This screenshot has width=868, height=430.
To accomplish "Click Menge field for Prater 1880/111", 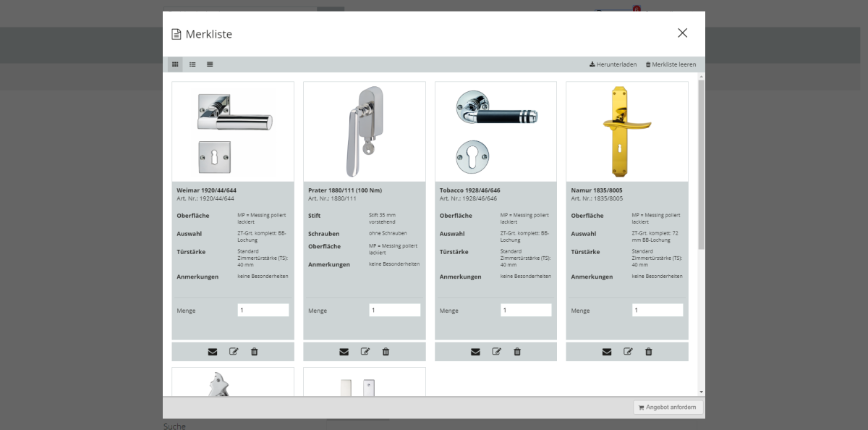I will [395, 310].
